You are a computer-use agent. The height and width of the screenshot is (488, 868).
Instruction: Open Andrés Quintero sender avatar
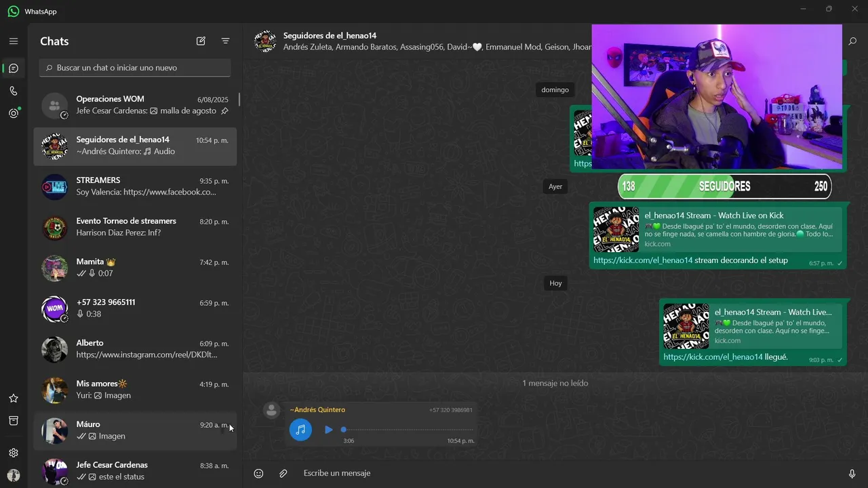[272, 410]
